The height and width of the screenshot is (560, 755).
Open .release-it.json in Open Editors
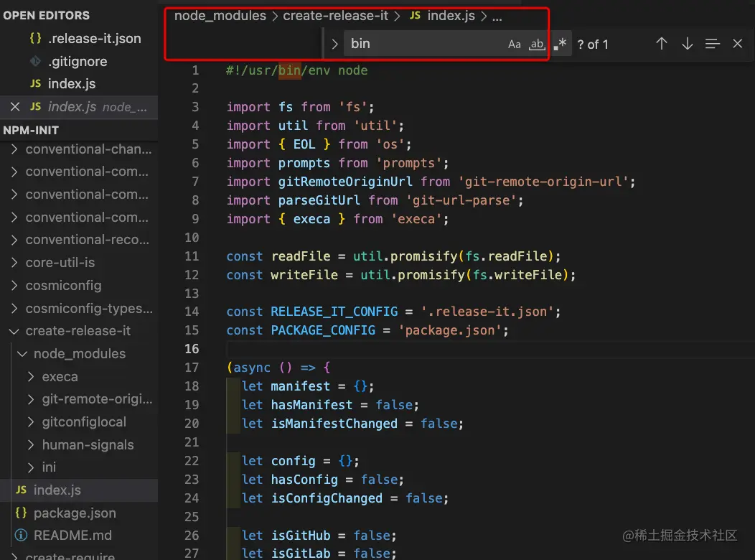(x=95, y=39)
